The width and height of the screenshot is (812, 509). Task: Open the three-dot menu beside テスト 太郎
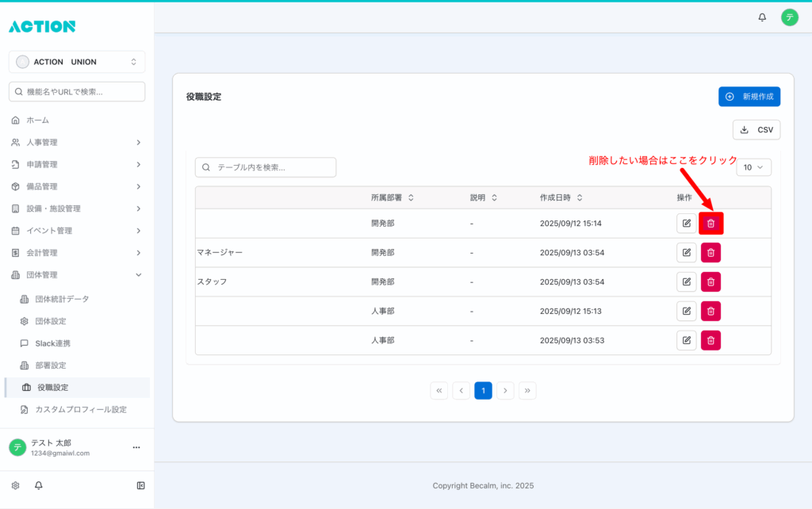(136, 447)
